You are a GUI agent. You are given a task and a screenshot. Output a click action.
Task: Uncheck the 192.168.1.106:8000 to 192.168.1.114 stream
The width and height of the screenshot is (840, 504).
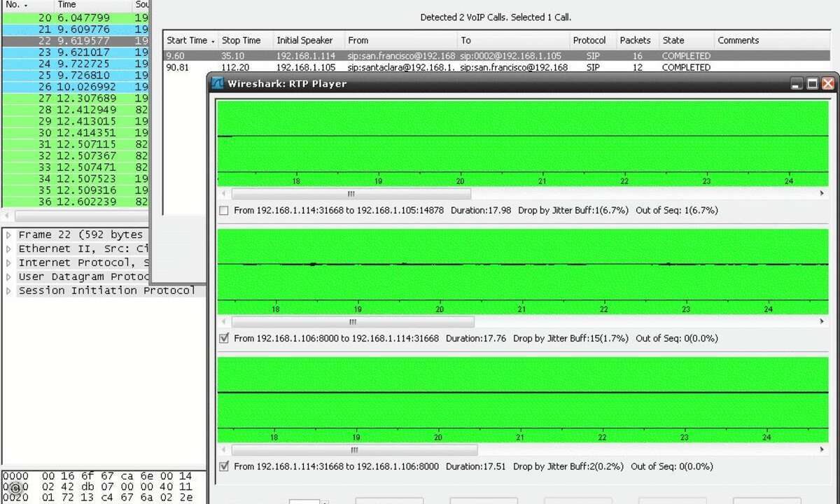(x=224, y=339)
